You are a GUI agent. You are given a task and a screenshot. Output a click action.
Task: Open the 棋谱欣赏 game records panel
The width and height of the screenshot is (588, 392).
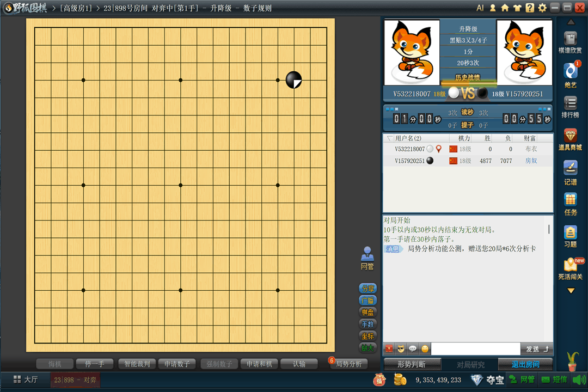click(571, 44)
